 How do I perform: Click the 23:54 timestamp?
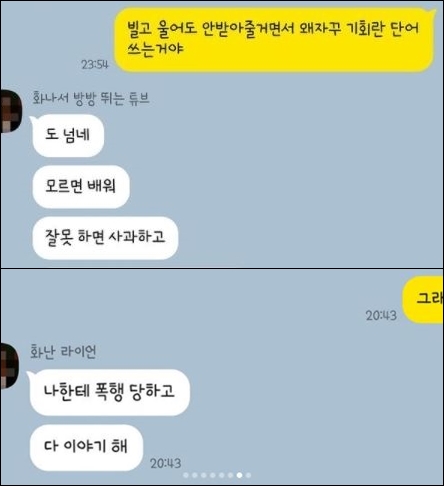95,64
